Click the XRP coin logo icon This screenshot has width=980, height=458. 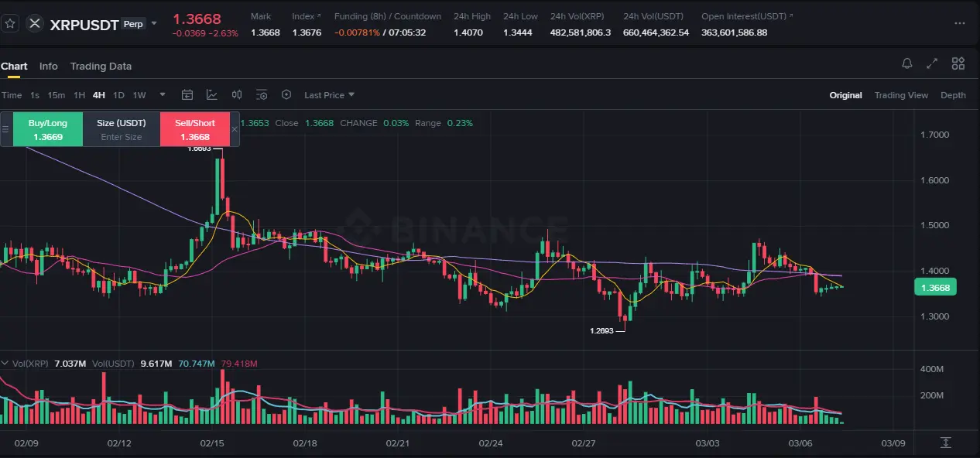click(x=35, y=23)
